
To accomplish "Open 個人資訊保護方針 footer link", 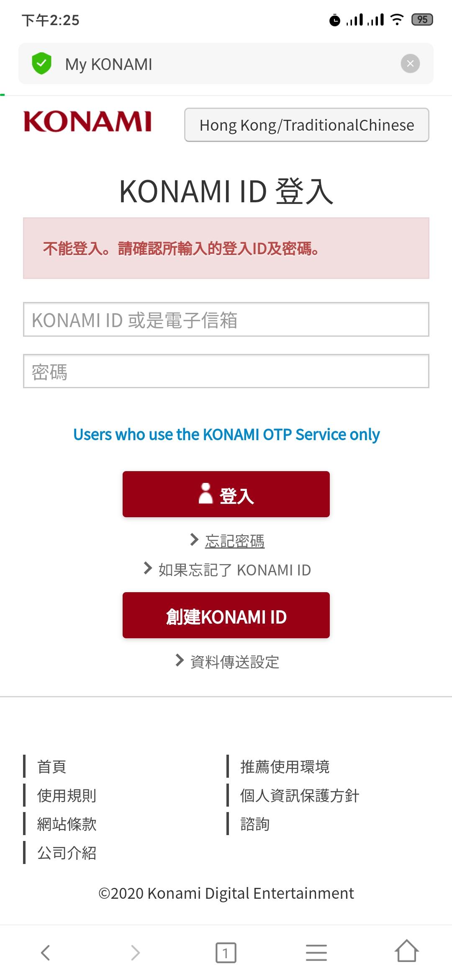I will click(x=300, y=795).
